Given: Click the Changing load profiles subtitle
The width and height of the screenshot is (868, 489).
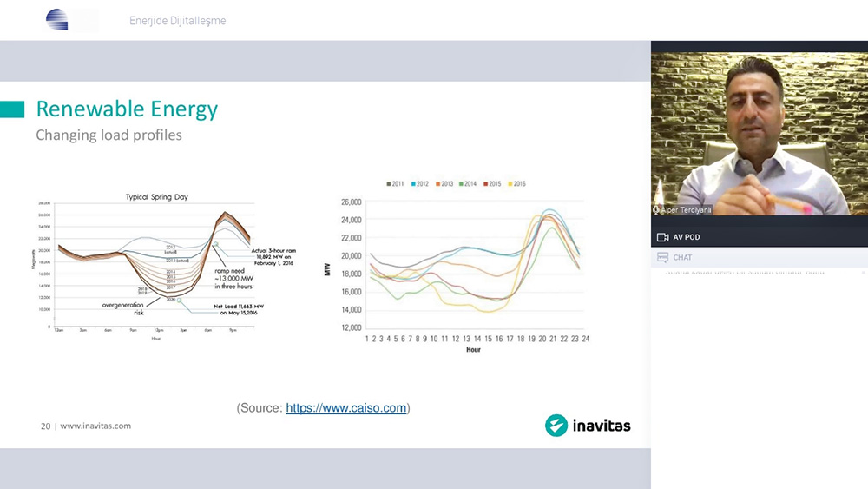Looking at the screenshot, I should coord(108,135).
